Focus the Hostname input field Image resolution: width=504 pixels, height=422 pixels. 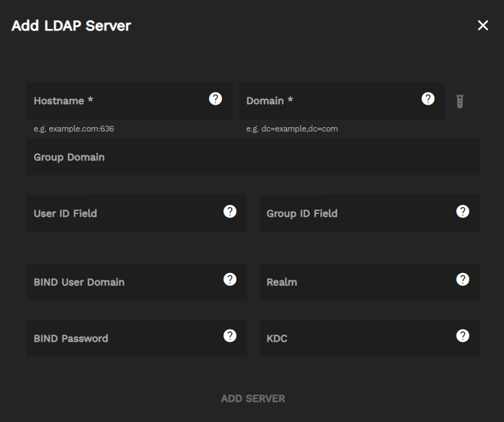pos(116,101)
